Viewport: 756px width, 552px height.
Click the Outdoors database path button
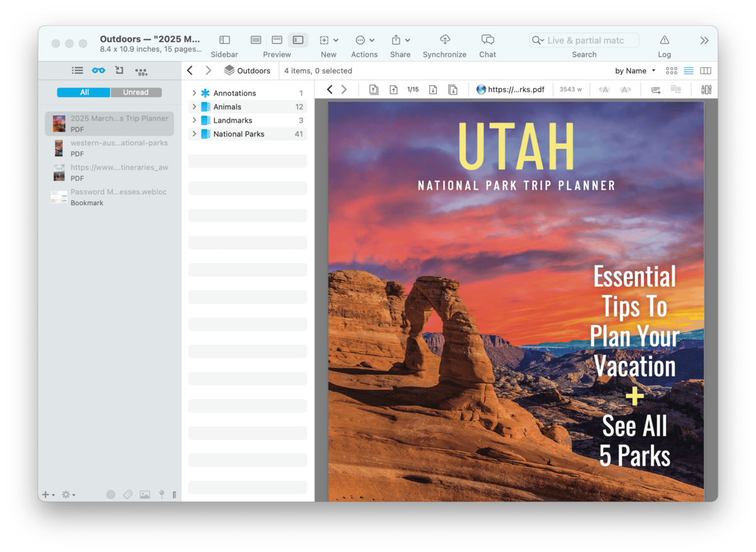[x=247, y=71]
